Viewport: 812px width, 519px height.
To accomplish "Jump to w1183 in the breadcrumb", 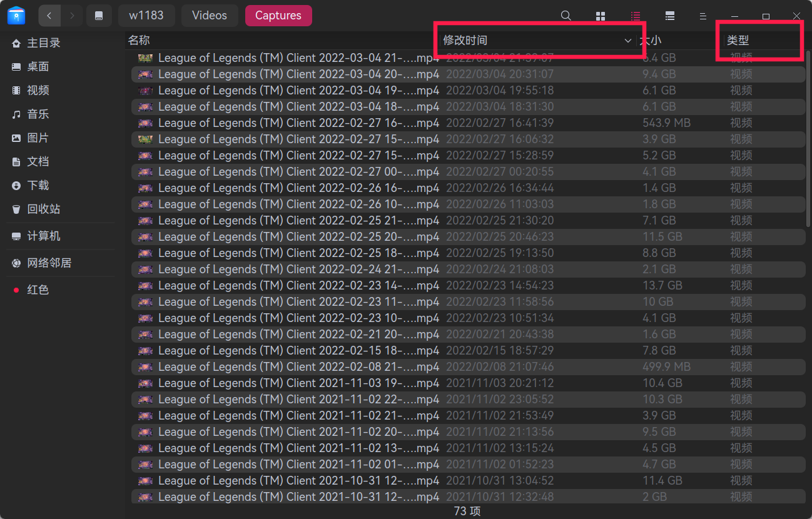I will coord(146,16).
